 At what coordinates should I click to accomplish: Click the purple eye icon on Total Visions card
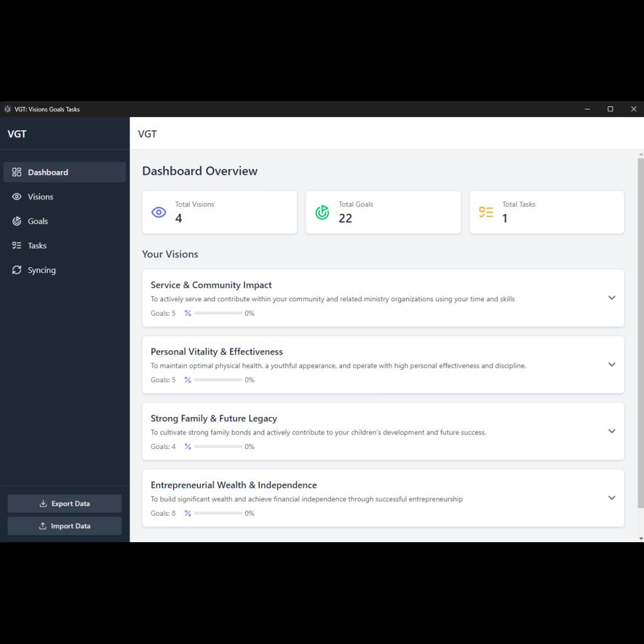click(x=159, y=213)
